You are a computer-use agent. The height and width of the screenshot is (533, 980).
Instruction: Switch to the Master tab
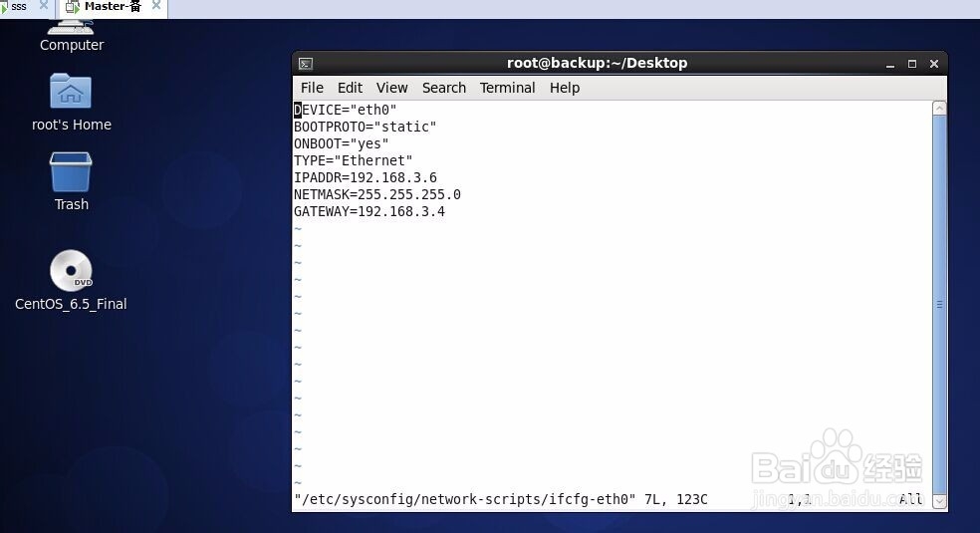pos(113,7)
